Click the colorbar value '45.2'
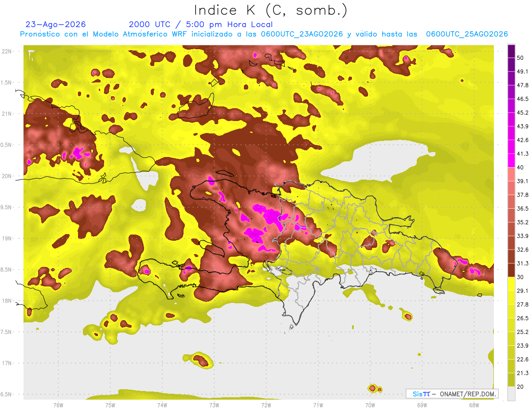This screenshot has width=532, height=411. (522, 113)
